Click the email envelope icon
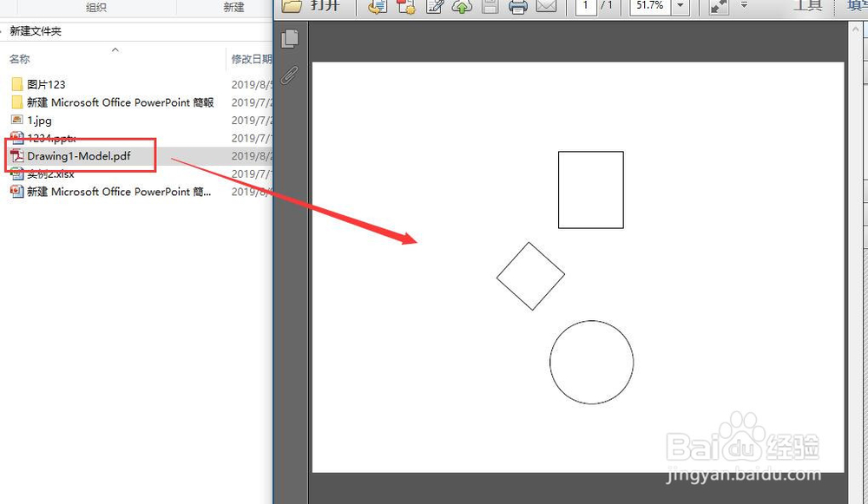Image resolution: width=868 pixels, height=504 pixels. click(x=547, y=6)
